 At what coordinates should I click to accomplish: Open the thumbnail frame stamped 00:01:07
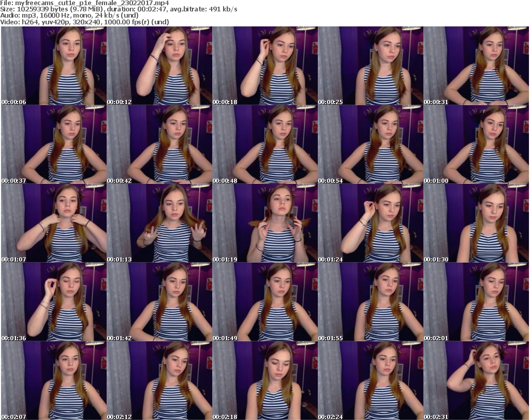point(54,223)
